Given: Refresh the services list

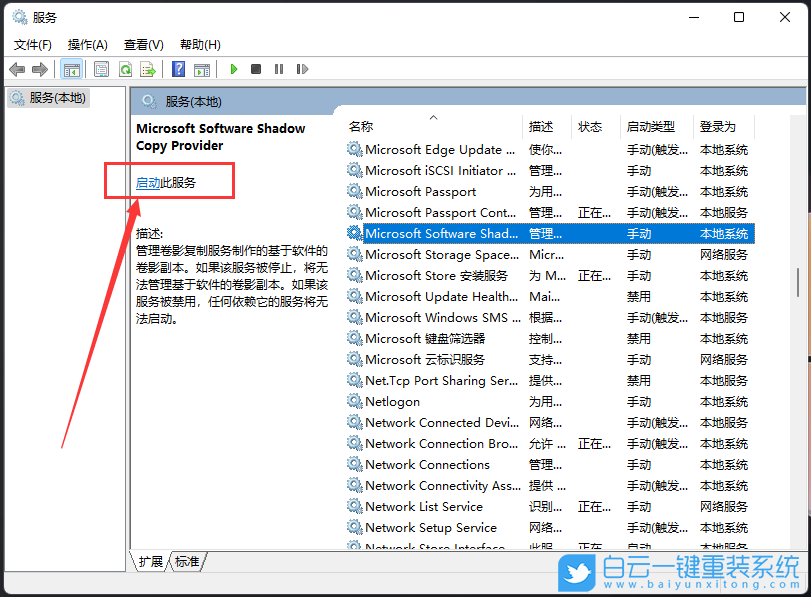Looking at the screenshot, I should coord(126,69).
